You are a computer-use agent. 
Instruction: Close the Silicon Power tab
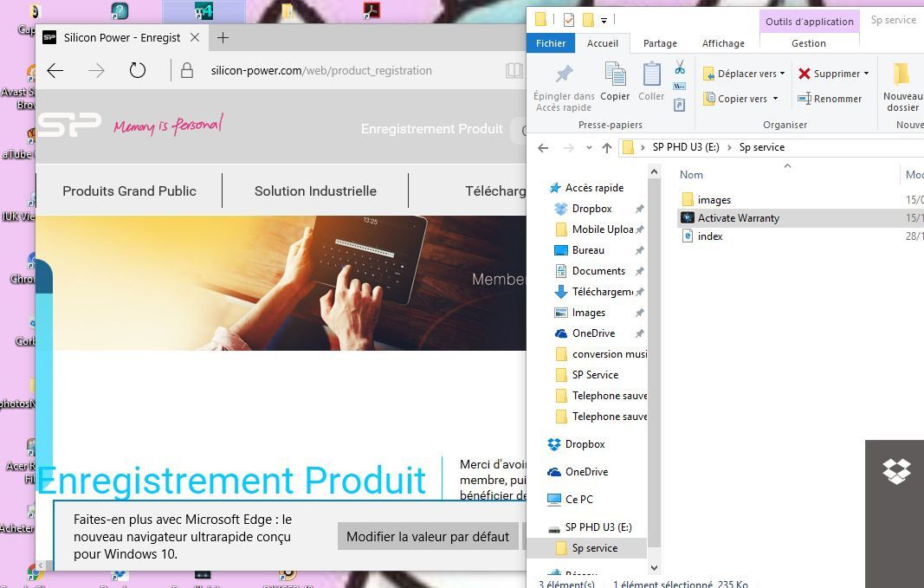[195, 38]
